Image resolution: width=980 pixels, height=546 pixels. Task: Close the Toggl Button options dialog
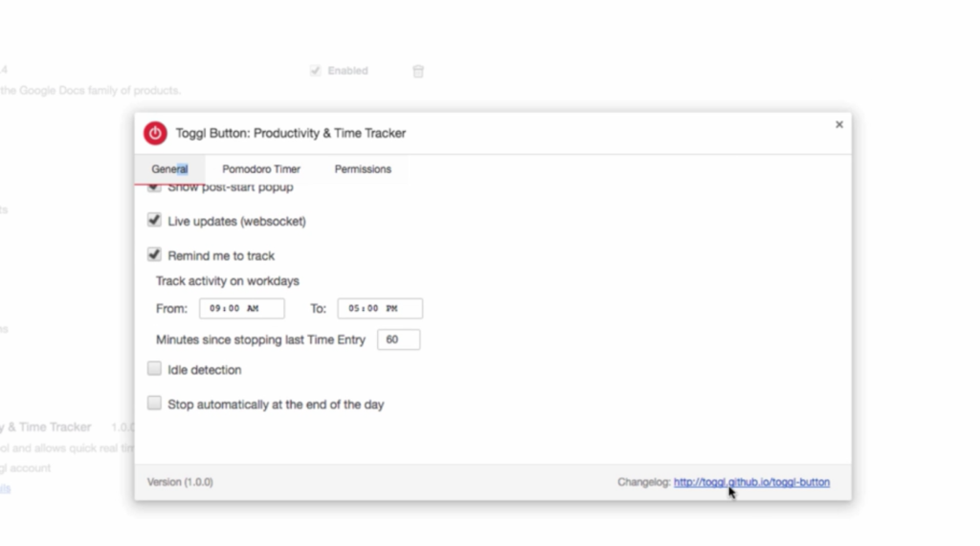coord(839,124)
